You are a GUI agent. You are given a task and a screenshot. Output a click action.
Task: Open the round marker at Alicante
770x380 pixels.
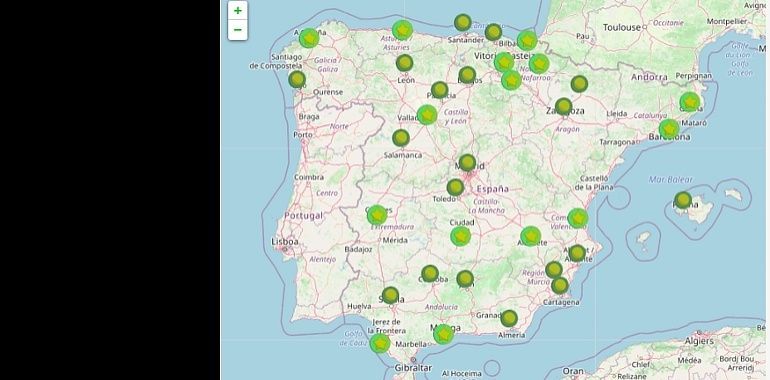pyautogui.click(x=577, y=253)
